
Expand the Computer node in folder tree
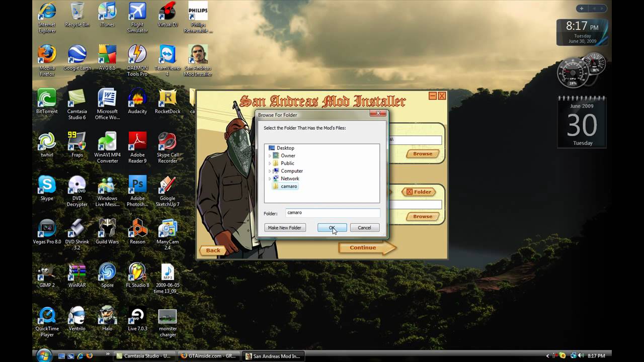[270, 171]
